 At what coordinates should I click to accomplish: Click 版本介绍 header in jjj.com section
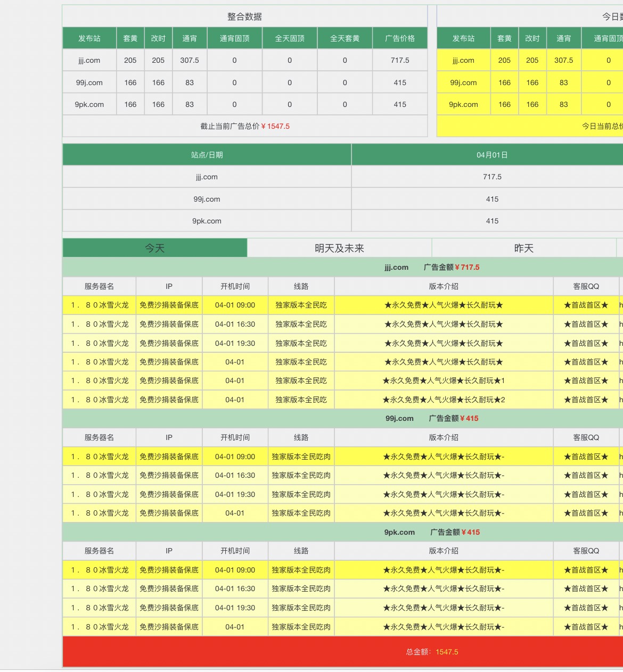click(x=444, y=286)
